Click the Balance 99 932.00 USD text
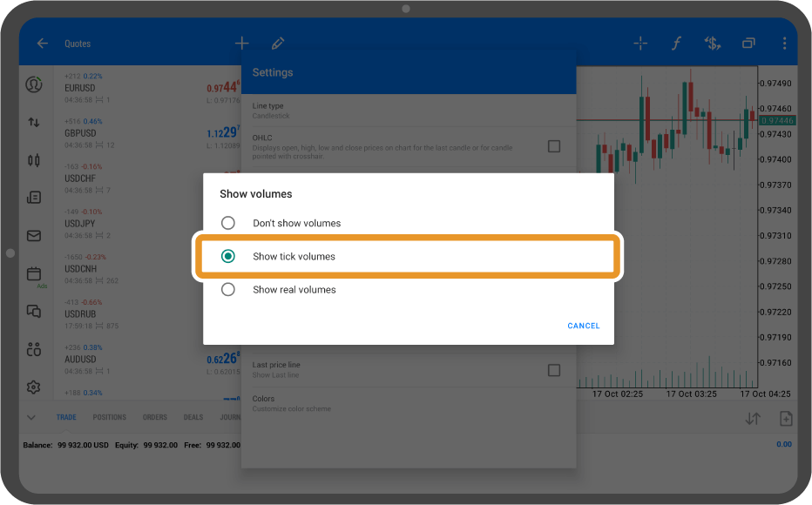The width and height of the screenshot is (812, 505). [65, 445]
